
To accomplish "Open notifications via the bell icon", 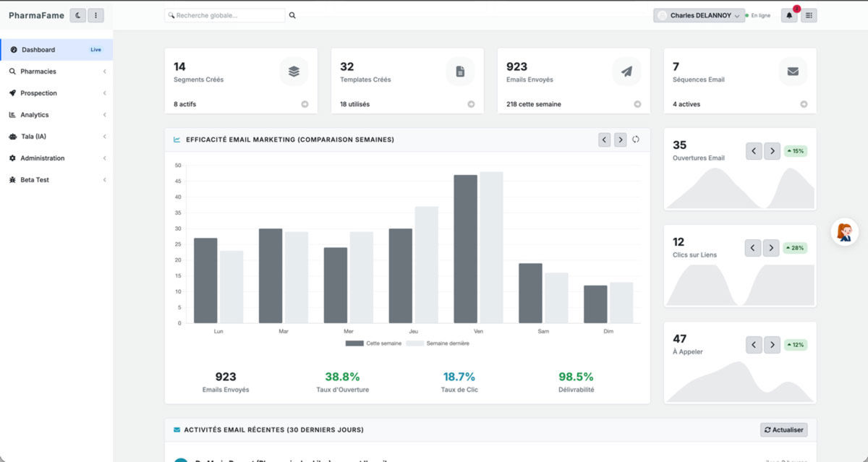I will 788,14.
